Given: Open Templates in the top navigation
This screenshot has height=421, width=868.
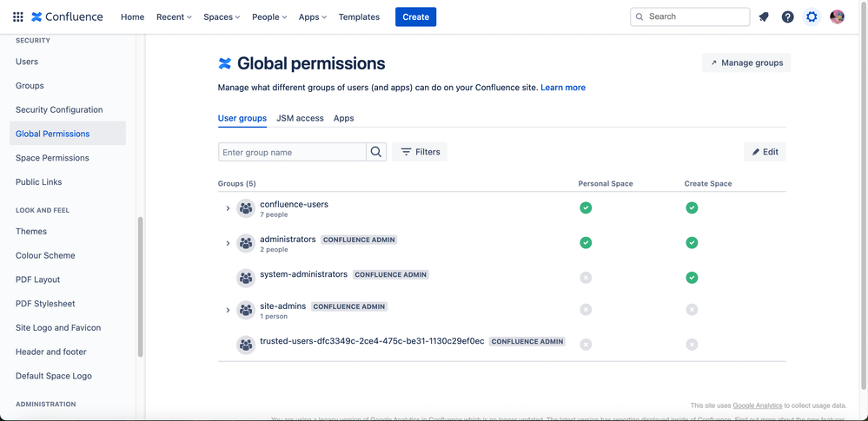Looking at the screenshot, I should (359, 16).
